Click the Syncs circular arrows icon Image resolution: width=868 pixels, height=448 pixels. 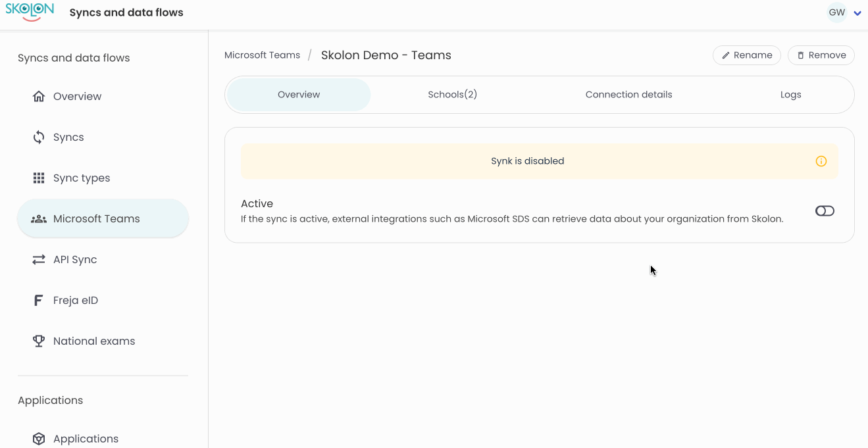click(x=39, y=137)
